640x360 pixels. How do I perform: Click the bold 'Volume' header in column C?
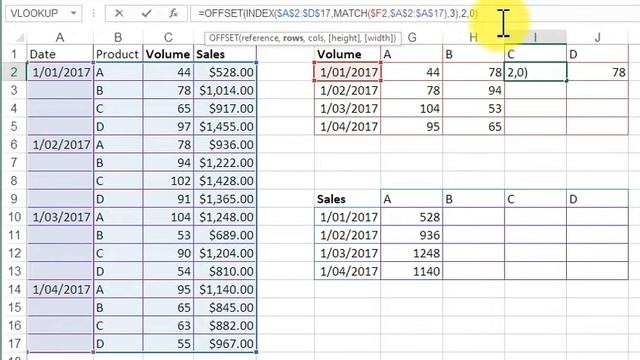tap(168, 54)
